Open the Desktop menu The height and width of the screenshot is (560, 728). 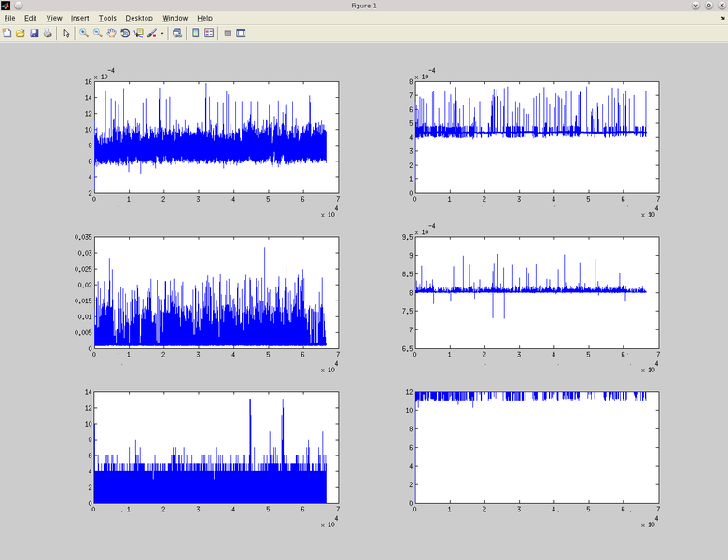[x=139, y=18]
